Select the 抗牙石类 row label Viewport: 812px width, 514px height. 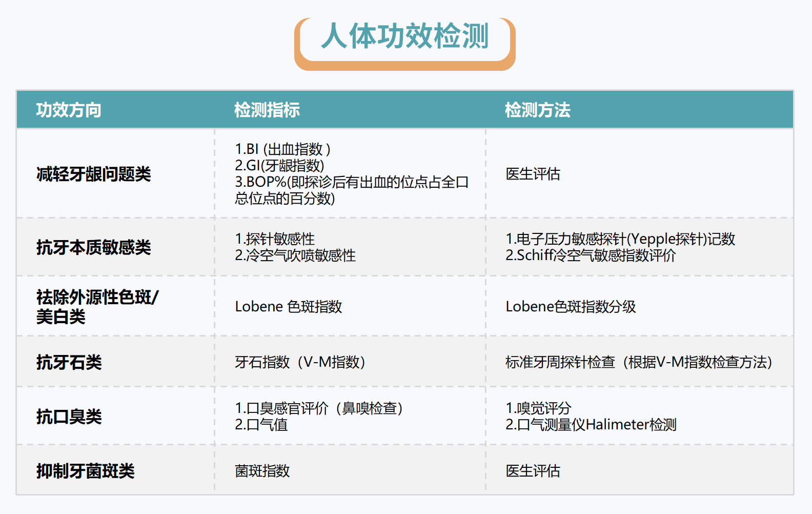click(x=69, y=362)
